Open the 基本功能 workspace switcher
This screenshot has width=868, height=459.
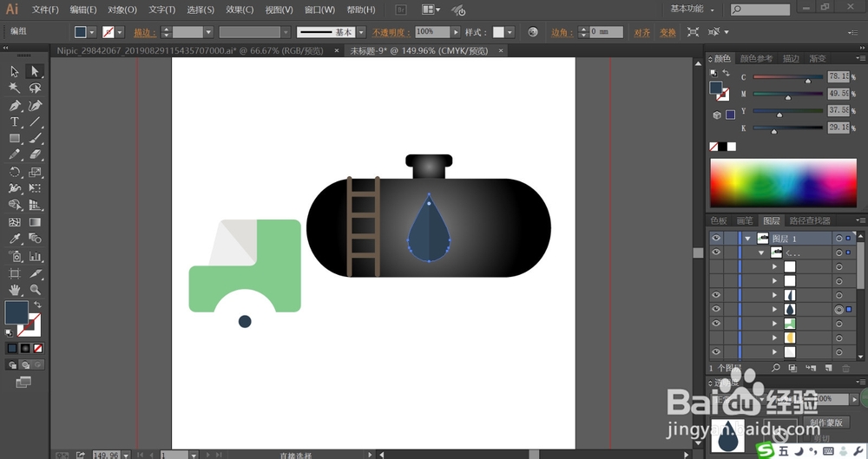click(x=692, y=9)
